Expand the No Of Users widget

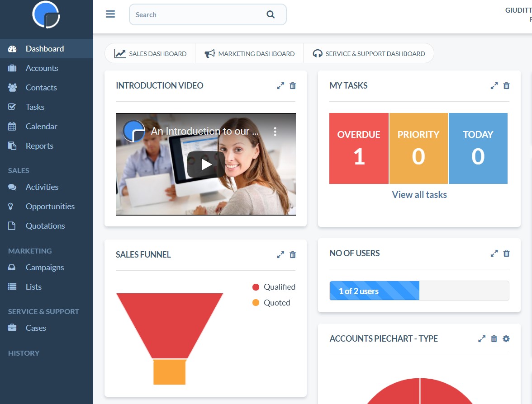pos(494,253)
